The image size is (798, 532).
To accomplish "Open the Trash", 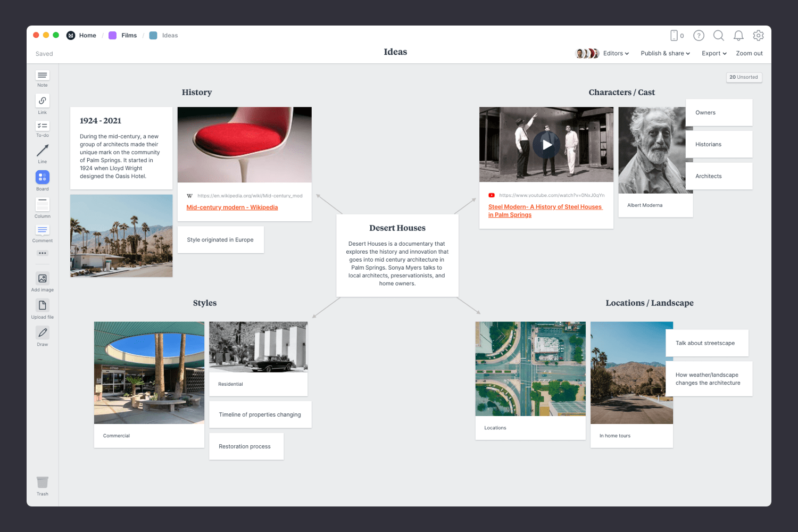I will click(42, 483).
